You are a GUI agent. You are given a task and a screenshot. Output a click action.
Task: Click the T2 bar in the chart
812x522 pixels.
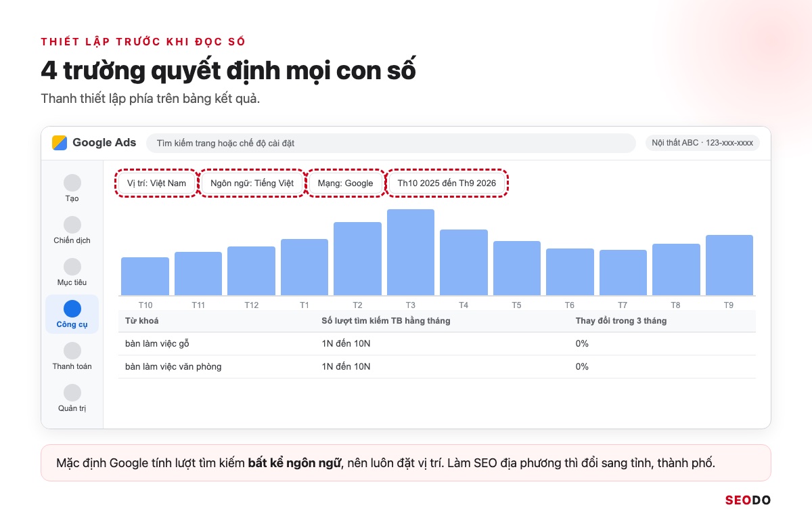357,259
